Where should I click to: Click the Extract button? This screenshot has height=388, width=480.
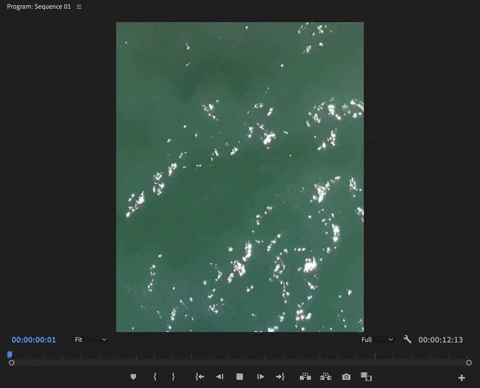pos(326,377)
